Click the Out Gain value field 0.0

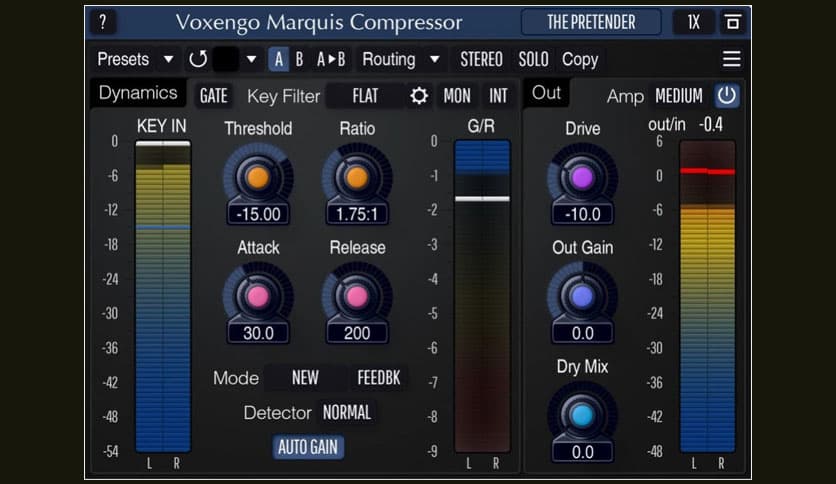coord(582,333)
